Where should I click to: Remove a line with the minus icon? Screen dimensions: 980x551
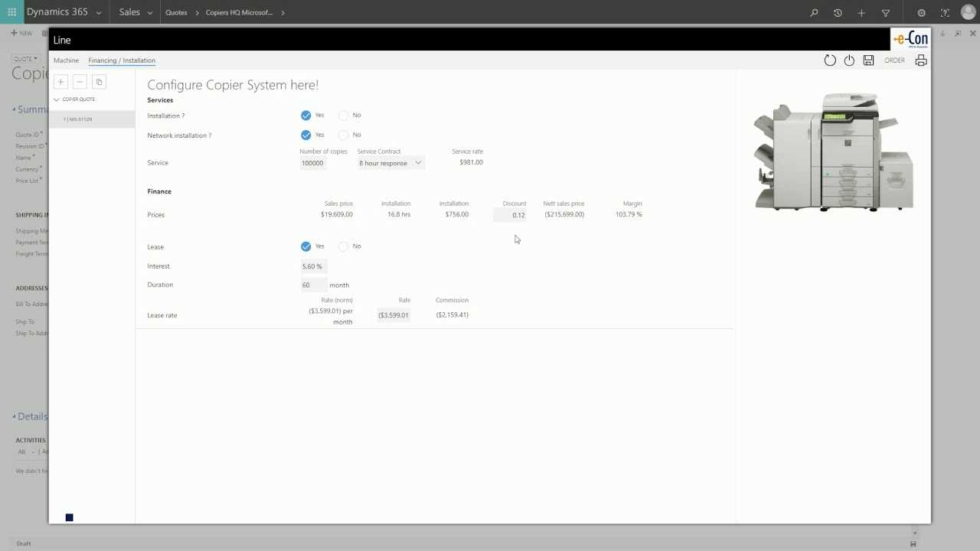80,81
